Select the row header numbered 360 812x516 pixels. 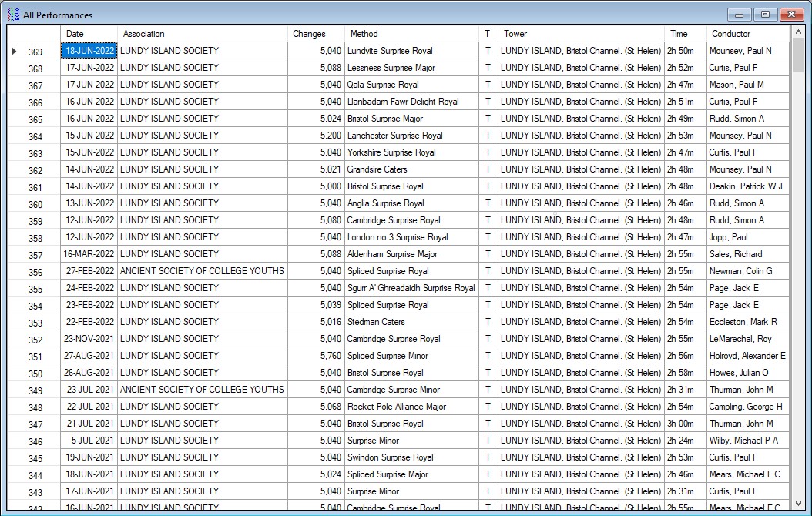coord(35,204)
